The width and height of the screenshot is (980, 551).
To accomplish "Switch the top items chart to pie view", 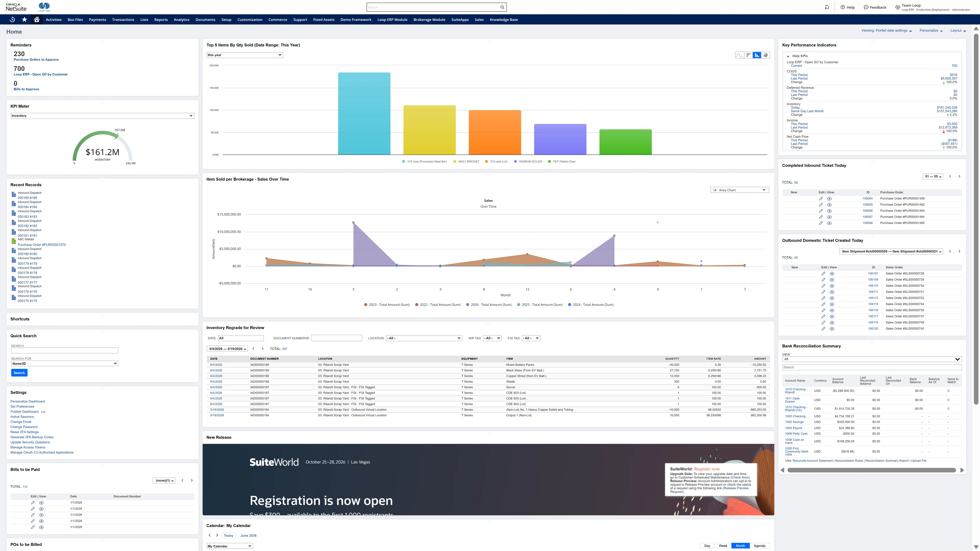I will [x=765, y=55].
